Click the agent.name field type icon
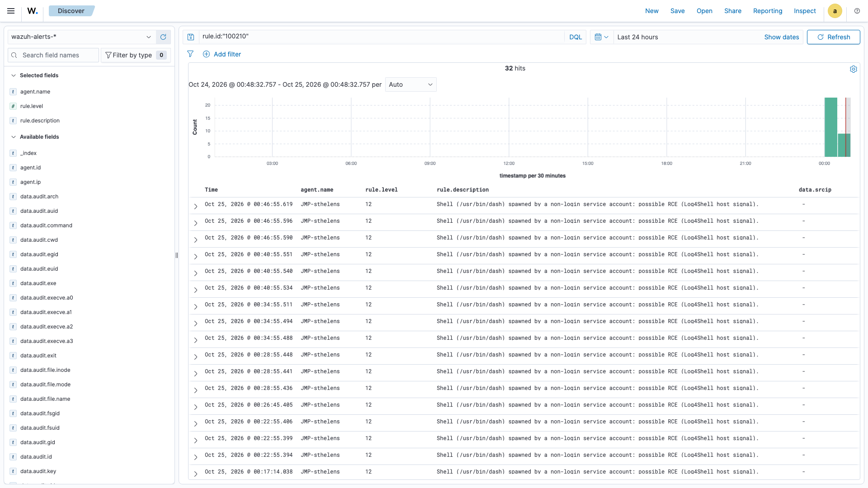 click(13, 92)
